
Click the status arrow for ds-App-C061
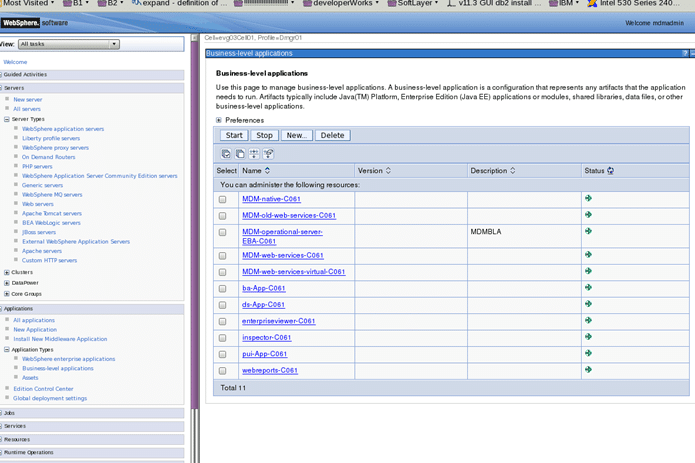588,303
